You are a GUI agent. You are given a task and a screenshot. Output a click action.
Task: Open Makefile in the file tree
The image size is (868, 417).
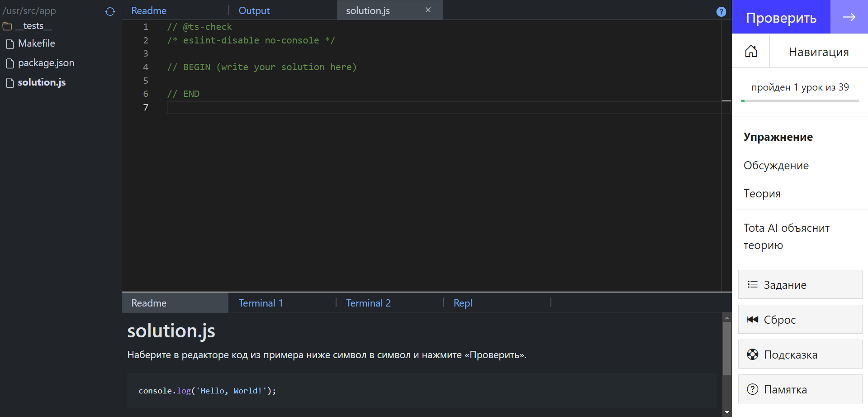[36, 43]
